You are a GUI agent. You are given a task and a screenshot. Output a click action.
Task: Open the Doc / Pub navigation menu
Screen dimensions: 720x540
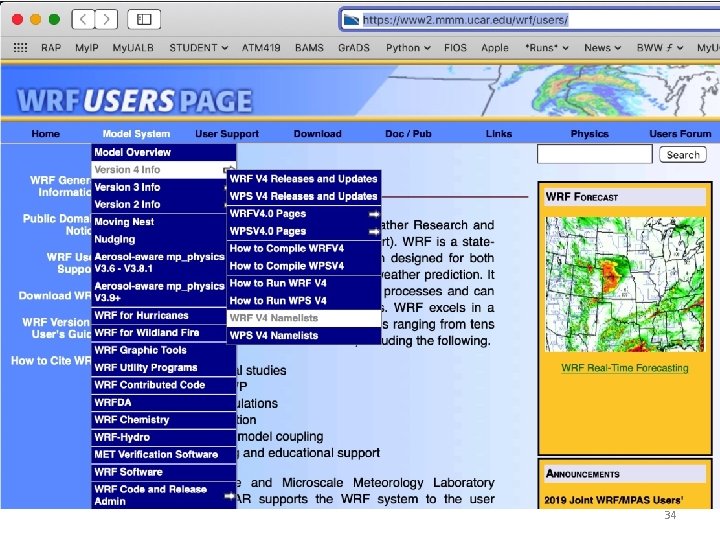click(x=408, y=134)
